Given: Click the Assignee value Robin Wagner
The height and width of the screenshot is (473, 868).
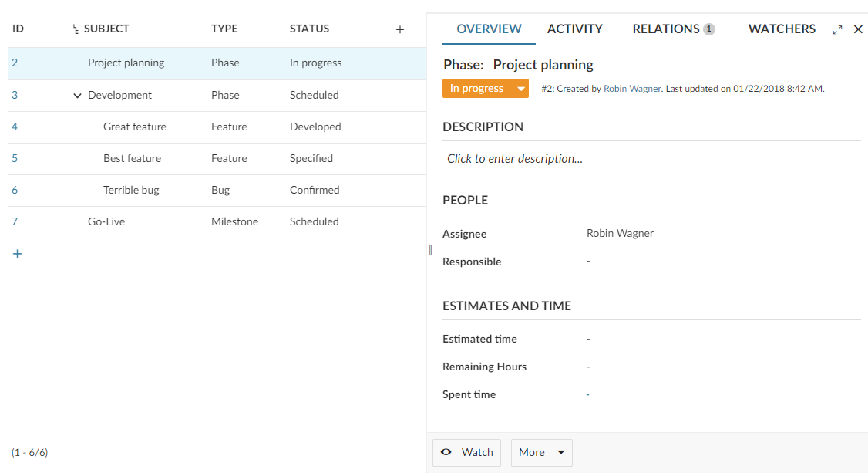Looking at the screenshot, I should point(620,233).
